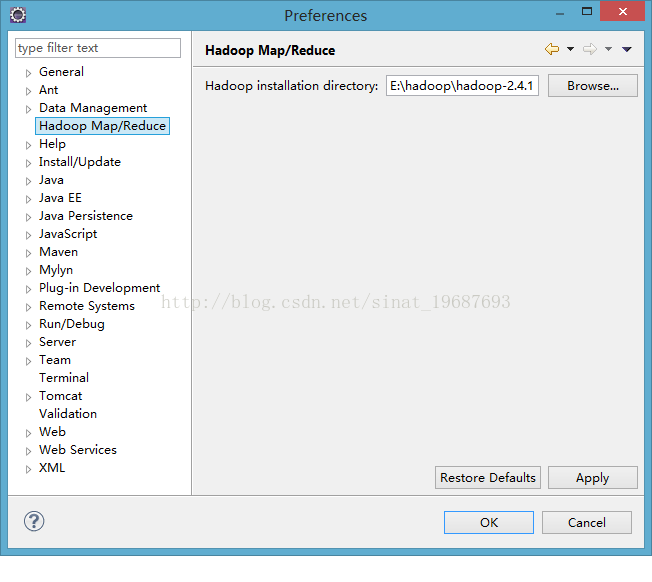The image size is (652, 582).
Task: Click the help question mark icon
Action: tap(34, 521)
